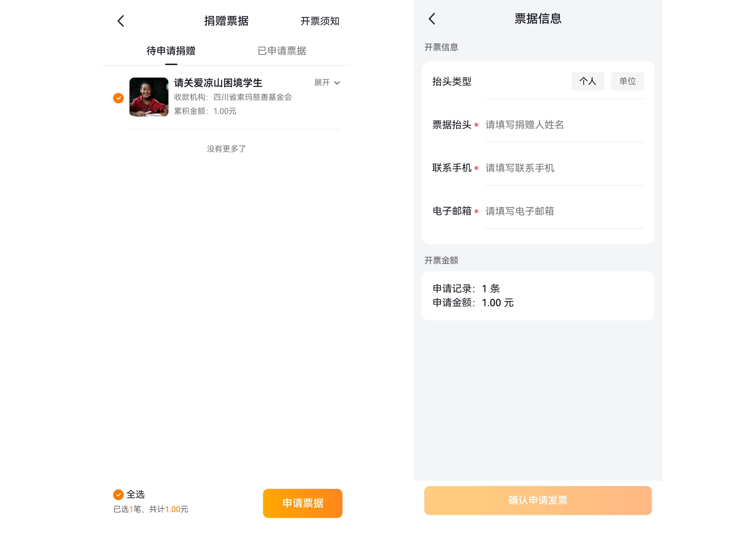Screen dimensions: 756x534
Task: Click the 申请金额 1.00 元 summary
Action: pyautogui.click(x=472, y=302)
